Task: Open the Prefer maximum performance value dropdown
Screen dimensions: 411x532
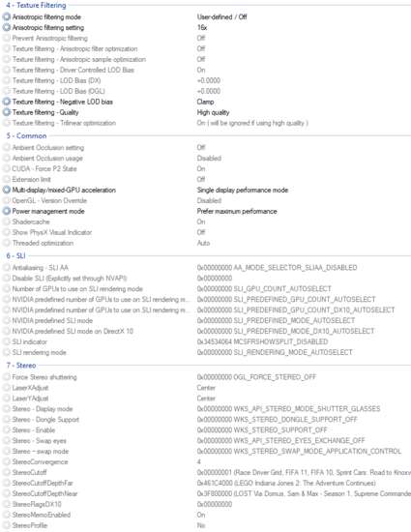Action: point(237,211)
